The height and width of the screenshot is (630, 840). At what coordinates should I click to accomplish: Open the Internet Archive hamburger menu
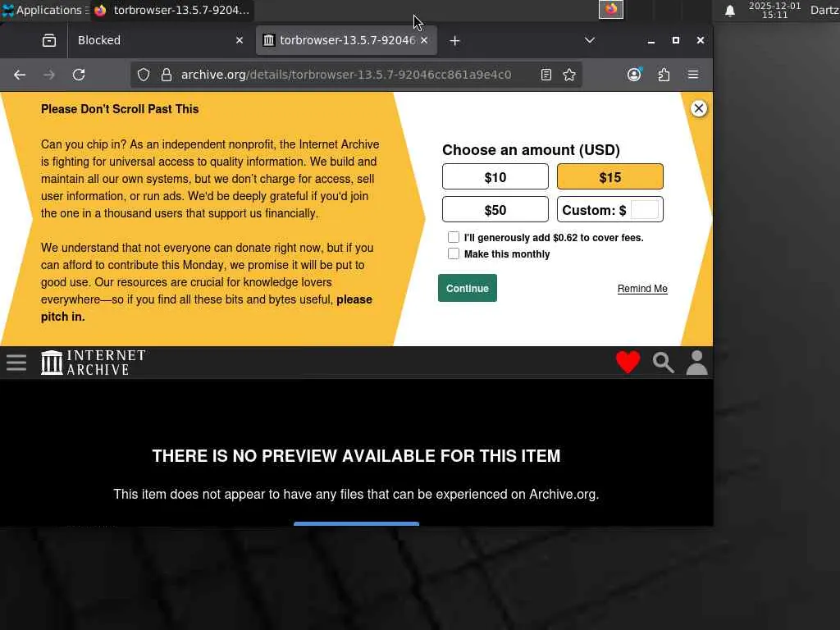[16, 363]
